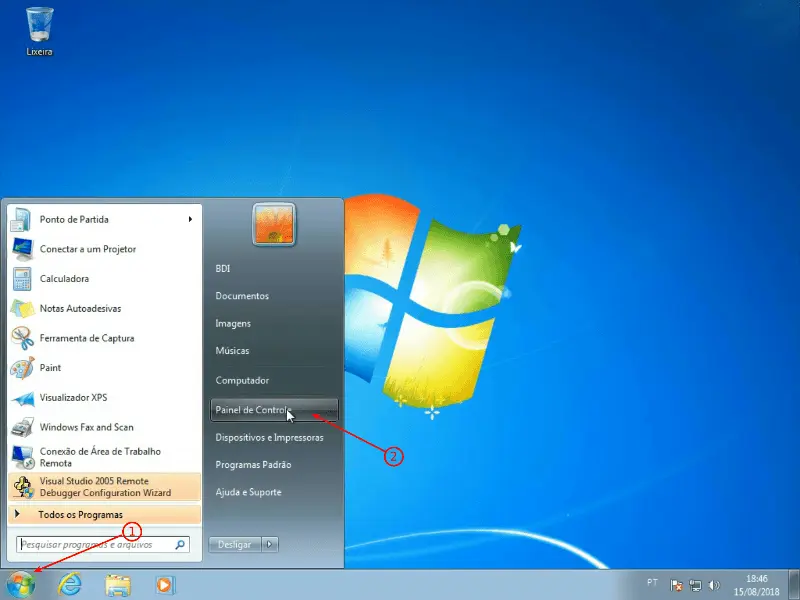Open Ajuda e Suporte
The image size is (800, 600).
pos(248,492)
